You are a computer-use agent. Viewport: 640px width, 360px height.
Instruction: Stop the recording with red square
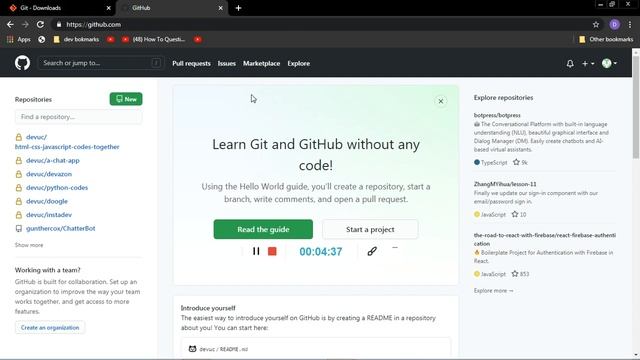272,251
